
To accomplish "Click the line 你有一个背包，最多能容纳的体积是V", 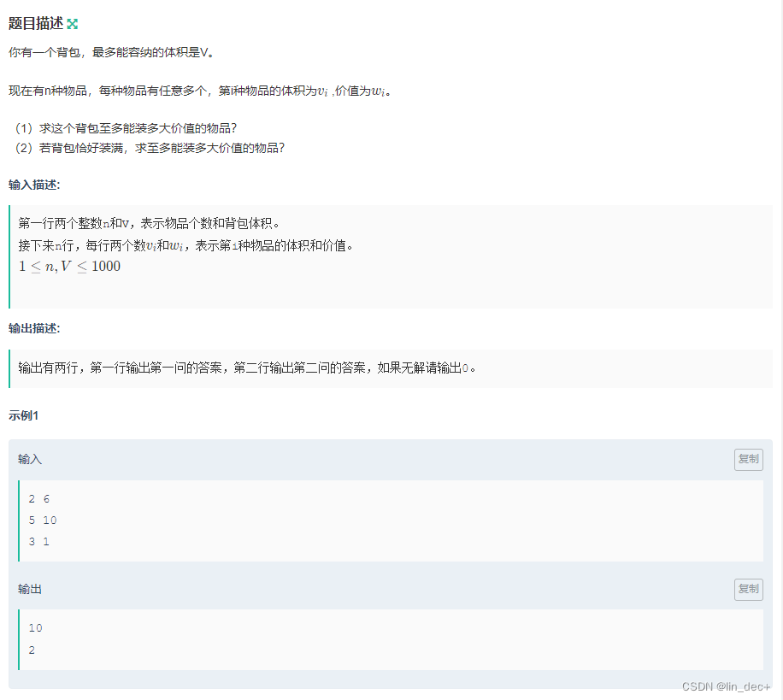I will click(111, 52).
